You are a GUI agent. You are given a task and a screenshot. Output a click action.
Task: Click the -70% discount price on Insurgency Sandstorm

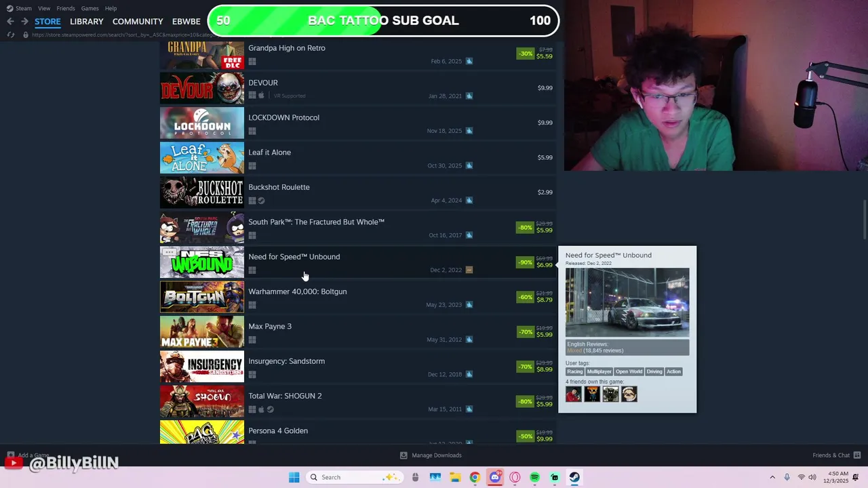point(535,366)
